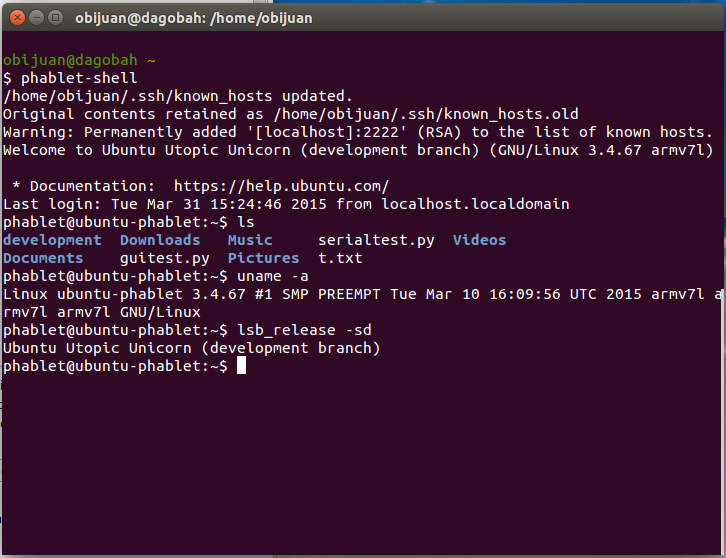This screenshot has width=726, height=558.
Task: Click the help.ubuntu.com documentation URL
Action: click(281, 186)
